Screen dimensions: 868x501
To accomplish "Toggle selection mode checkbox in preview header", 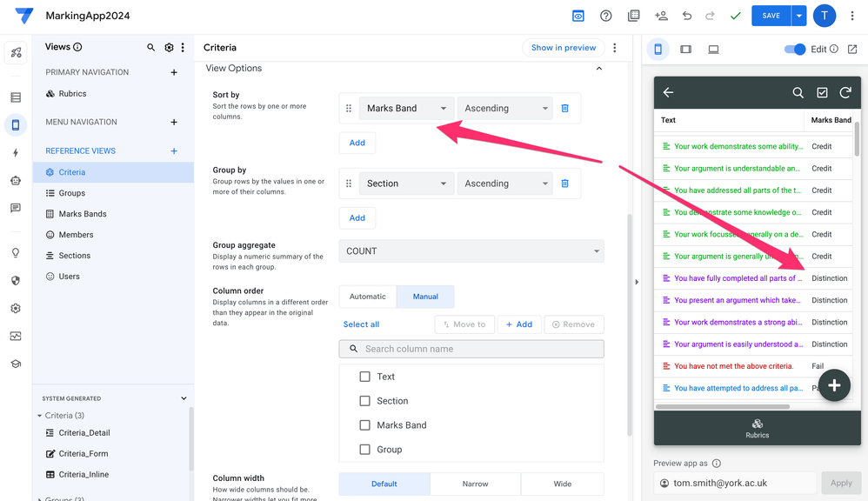I will [822, 92].
